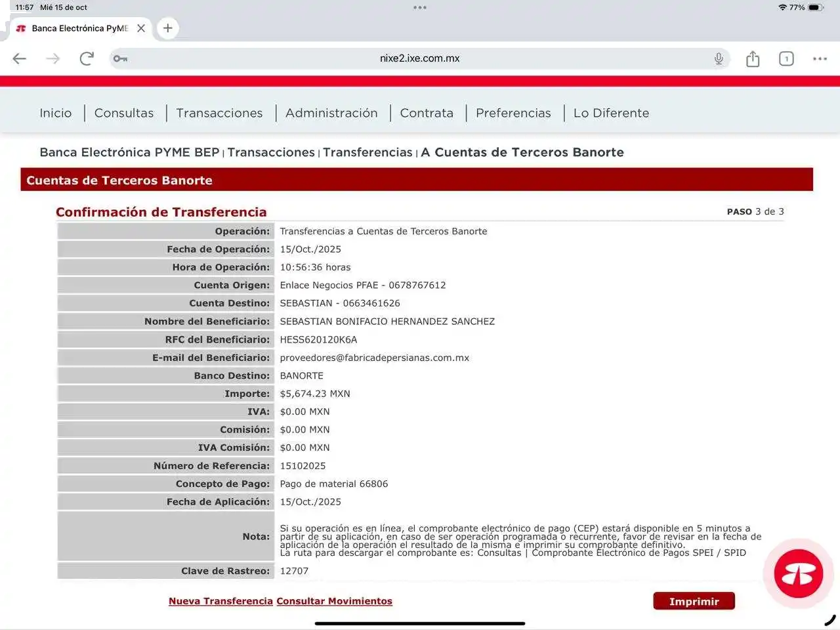Screen dimensions: 840x630
Task: Tap the browser back arrow
Action: [x=20, y=58]
